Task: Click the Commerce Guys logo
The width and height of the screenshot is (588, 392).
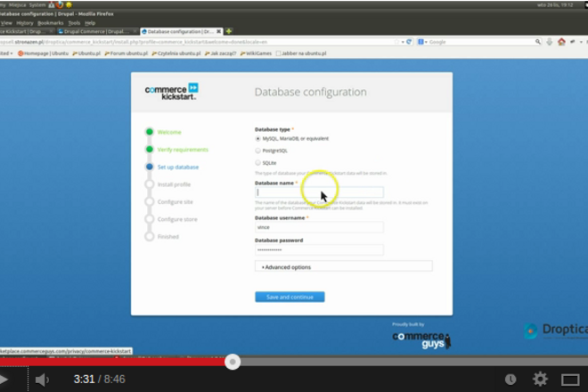Action: (421, 339)
